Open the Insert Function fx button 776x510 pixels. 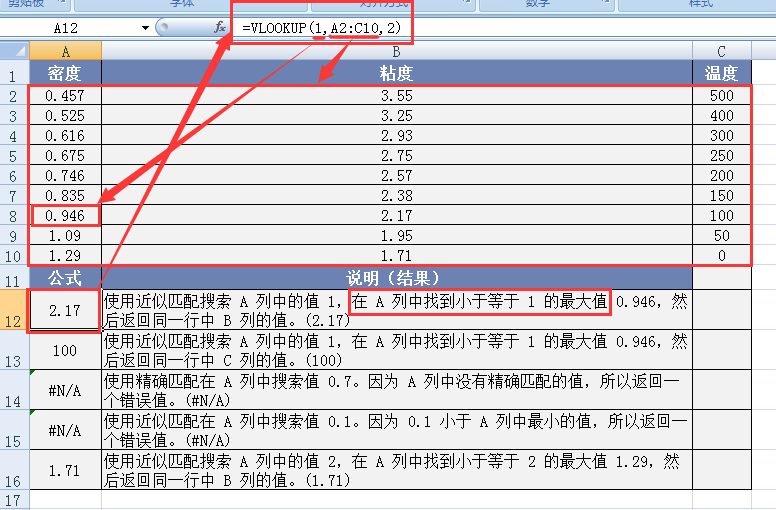click(220, 27)
